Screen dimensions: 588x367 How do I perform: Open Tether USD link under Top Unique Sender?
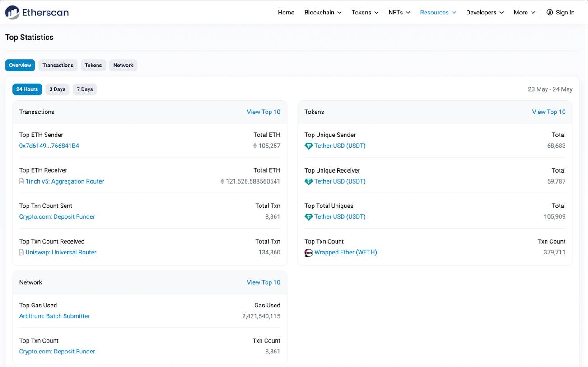tap(340, 146)
